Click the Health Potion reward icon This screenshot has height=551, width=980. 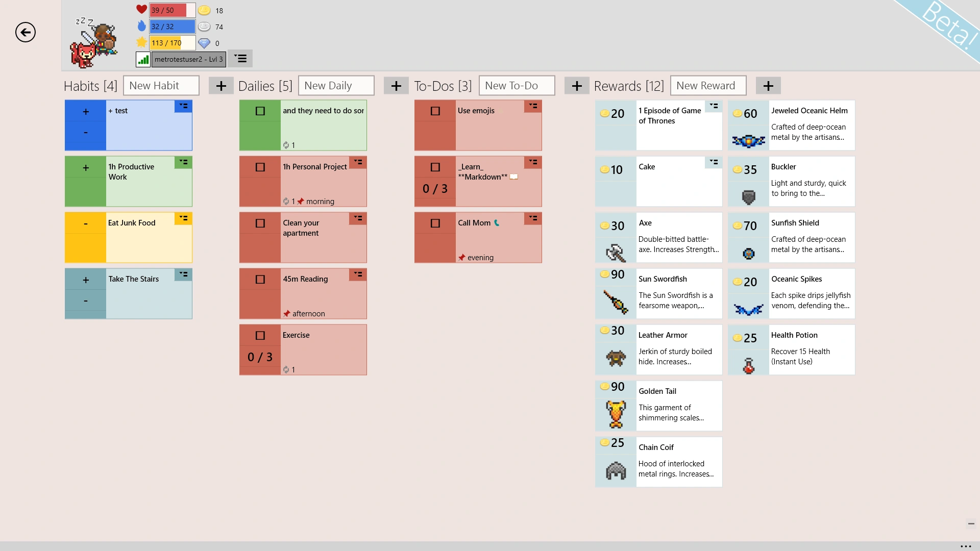click(748, 365)
